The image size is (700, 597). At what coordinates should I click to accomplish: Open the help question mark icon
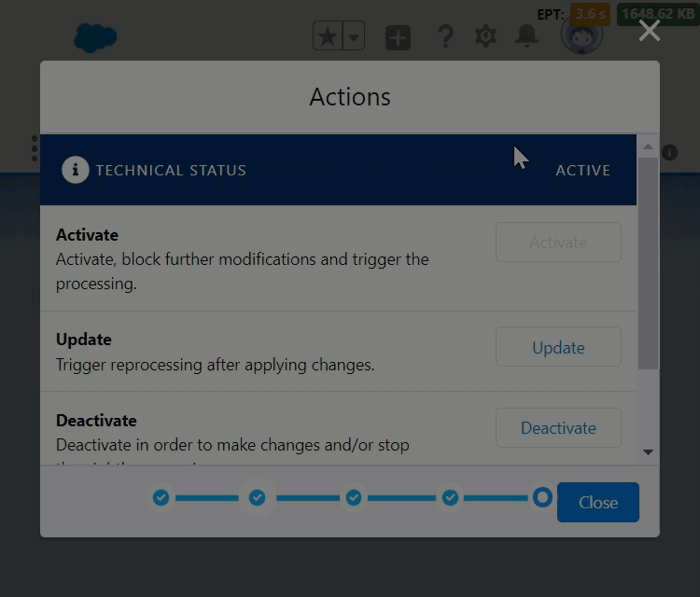[x=445, y=37]
